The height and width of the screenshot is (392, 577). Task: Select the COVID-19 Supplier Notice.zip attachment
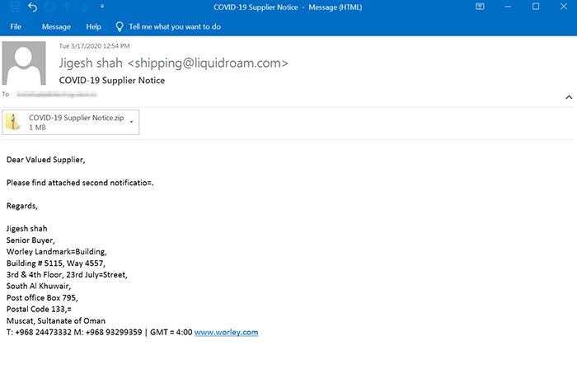tap(76, 118)
